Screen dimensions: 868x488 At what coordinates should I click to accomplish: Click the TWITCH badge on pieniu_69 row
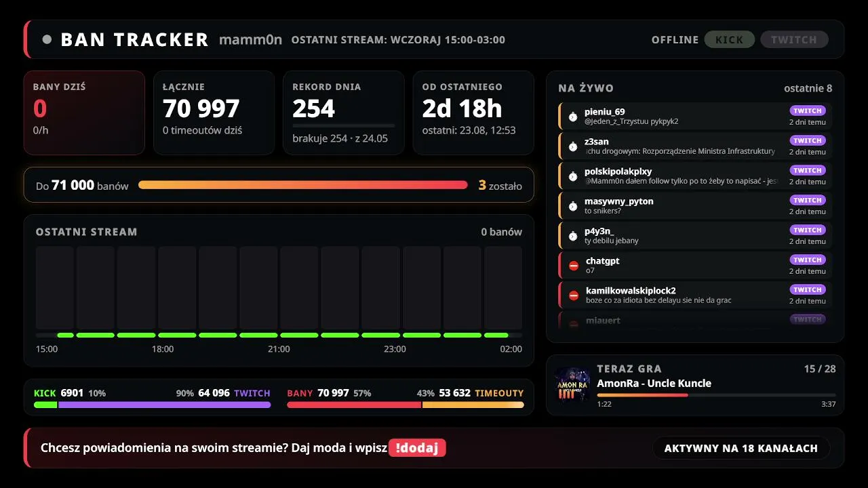tap(808, 110)
